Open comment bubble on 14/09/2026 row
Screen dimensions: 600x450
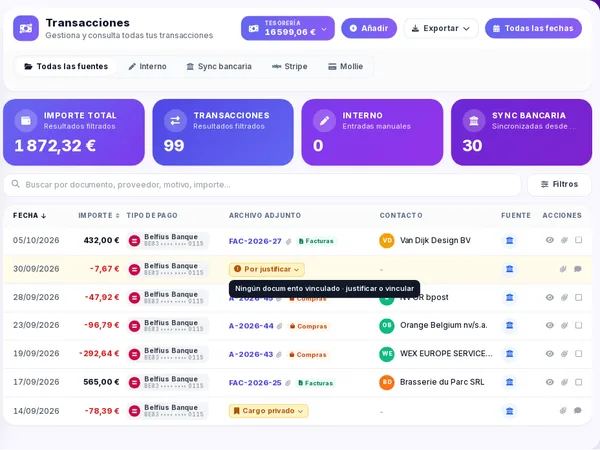tap(578, 411)
